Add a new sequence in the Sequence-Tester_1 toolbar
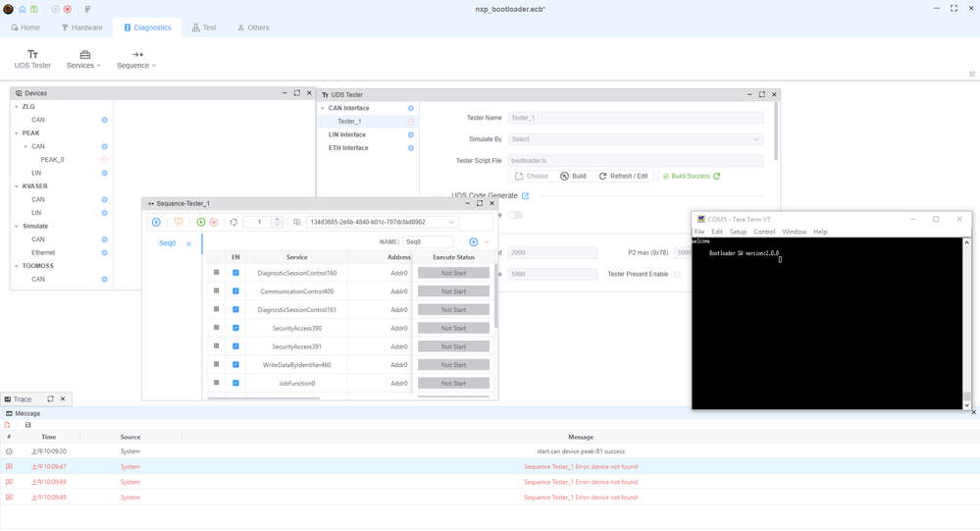The width and height of the screenshot is (980, 531). 156,222
